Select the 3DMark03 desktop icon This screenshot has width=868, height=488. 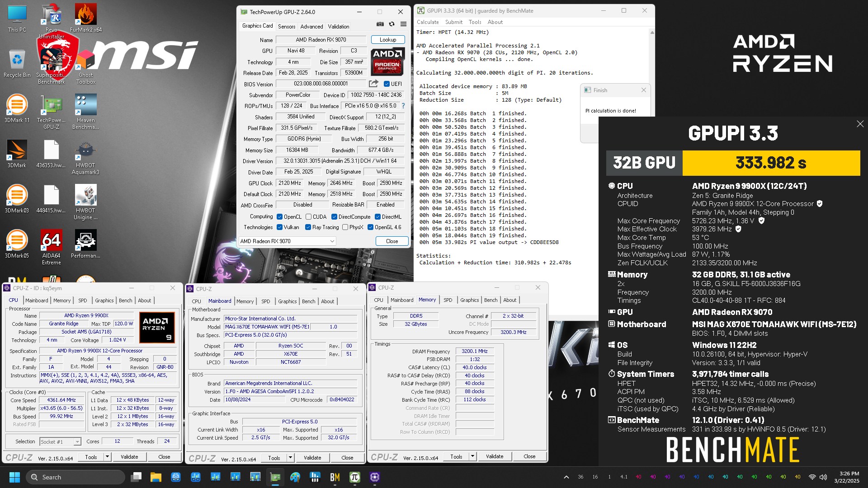pyautogui.click(x=17, y=199)
